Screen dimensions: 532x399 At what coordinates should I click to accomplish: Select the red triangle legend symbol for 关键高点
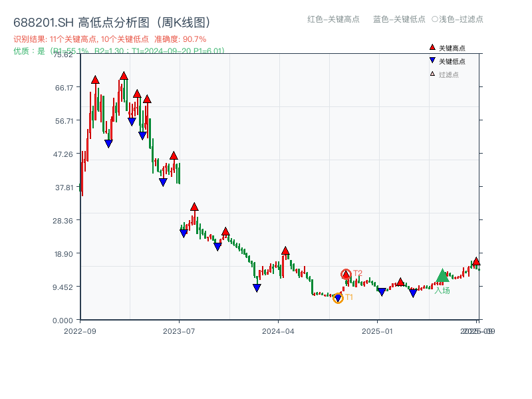click(x=432, y=47)
